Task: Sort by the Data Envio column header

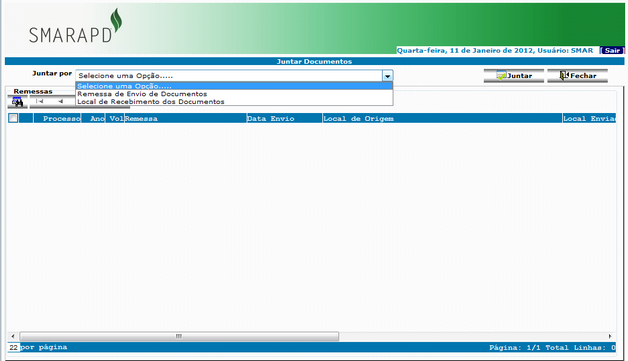Action: coord(270,119)
